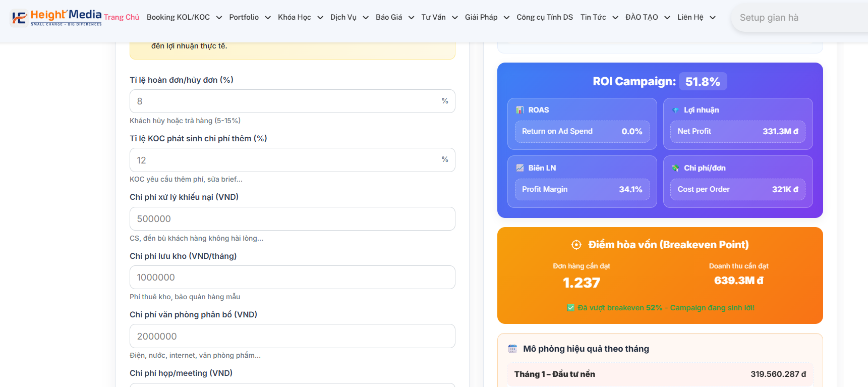Expand the Tư Vấn dropdown arrow

[x=455, y=18]
